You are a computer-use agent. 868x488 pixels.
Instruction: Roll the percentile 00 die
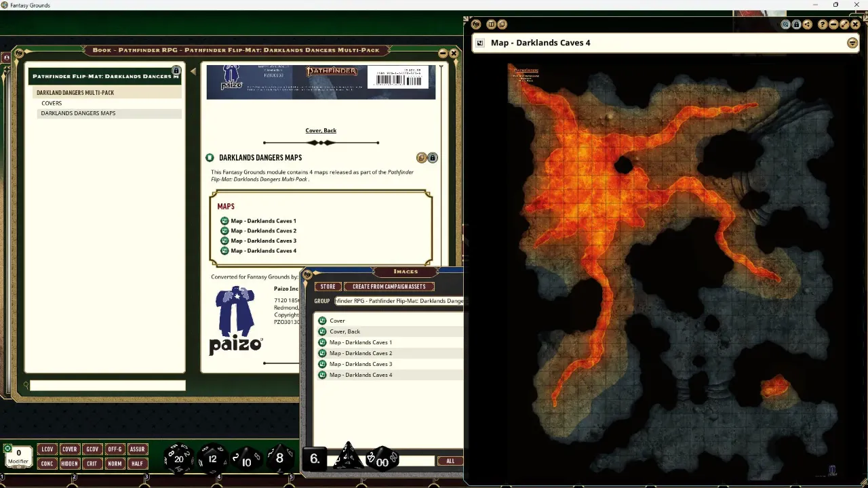point(382,459)
